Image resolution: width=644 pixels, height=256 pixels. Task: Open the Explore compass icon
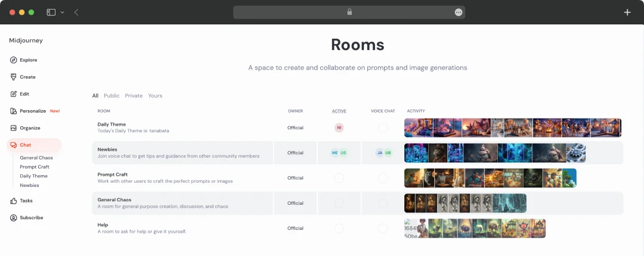(14, 60)
